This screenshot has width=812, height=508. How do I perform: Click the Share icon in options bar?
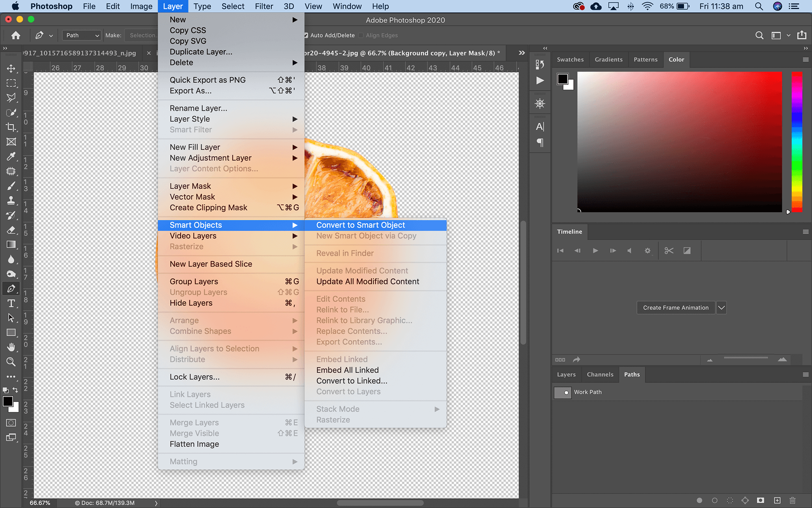click(x=802, y=35)
